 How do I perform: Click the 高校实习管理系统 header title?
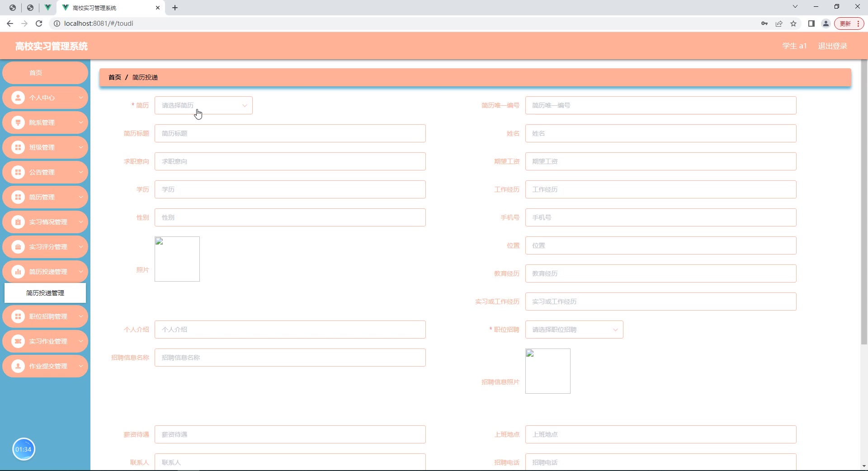(x=52, y=46)
